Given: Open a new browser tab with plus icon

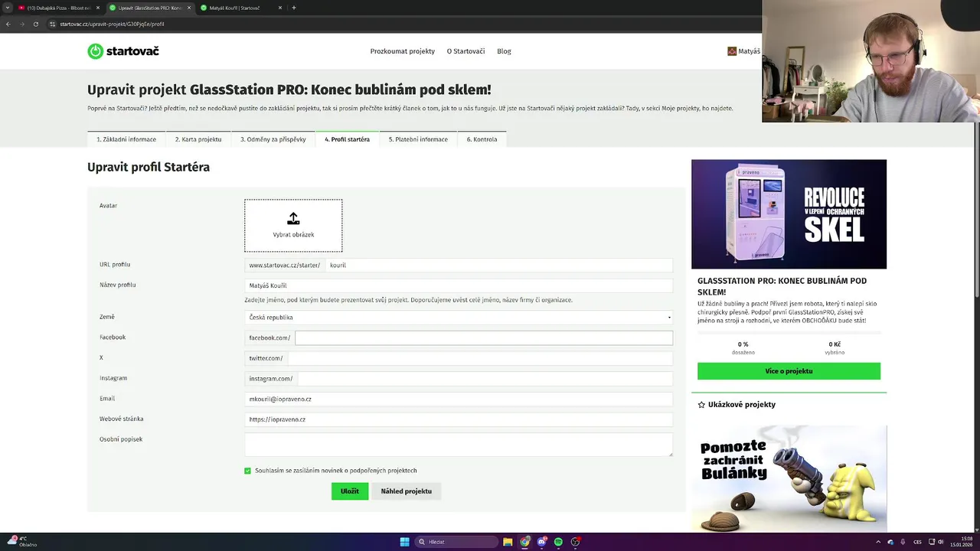Looking at the screenshot, I should point(294,8).
